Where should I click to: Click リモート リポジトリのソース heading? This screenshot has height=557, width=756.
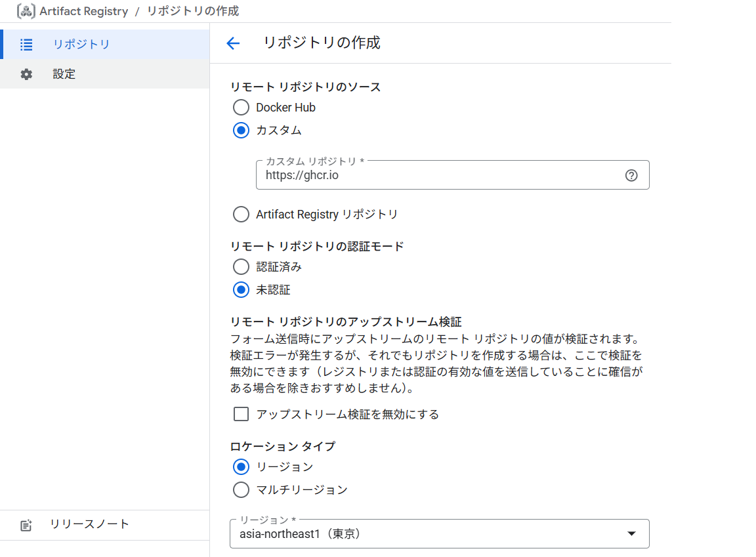point(306,87)
